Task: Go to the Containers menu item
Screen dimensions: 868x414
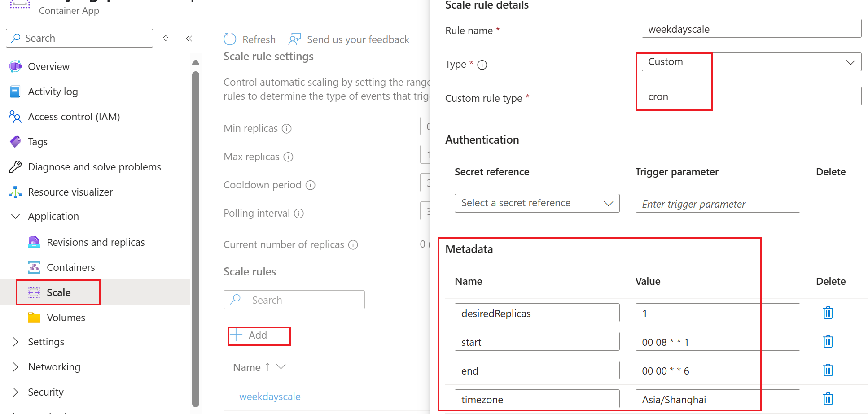Action: (x=70, y=267)
